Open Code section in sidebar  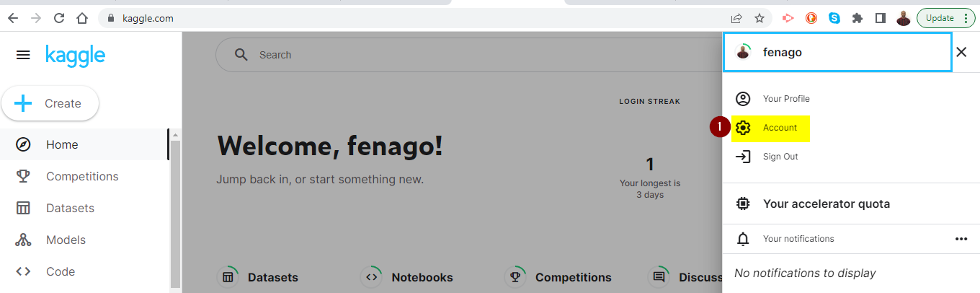pyautogui.click(x=61, y=271)
